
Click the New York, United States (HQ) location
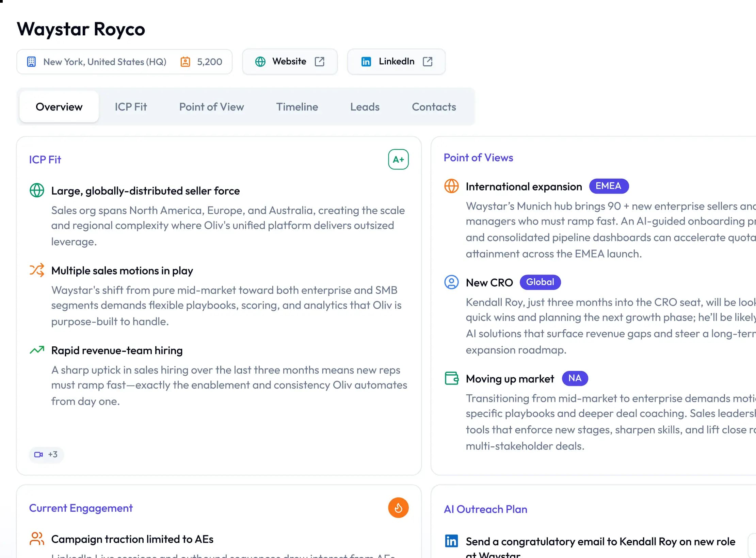click(x=105, y=62)
